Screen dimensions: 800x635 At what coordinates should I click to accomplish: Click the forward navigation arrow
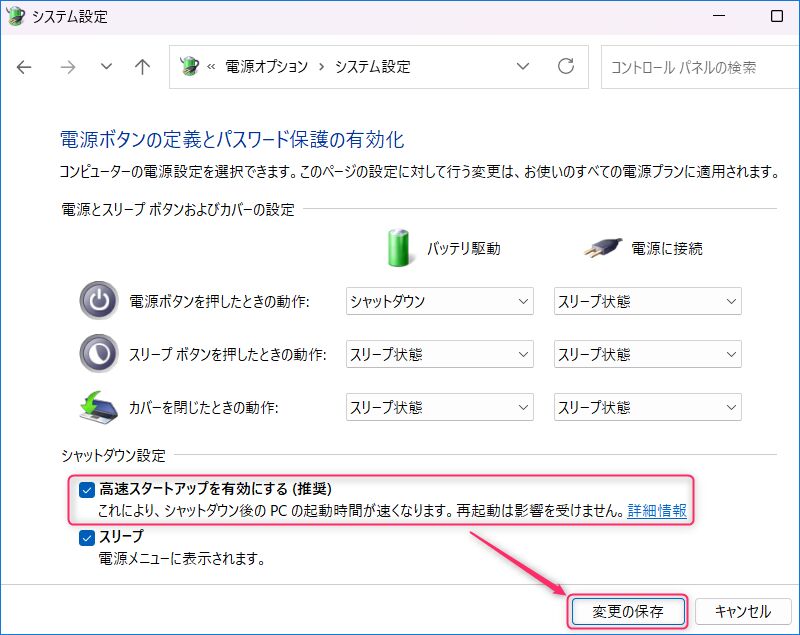67,67
